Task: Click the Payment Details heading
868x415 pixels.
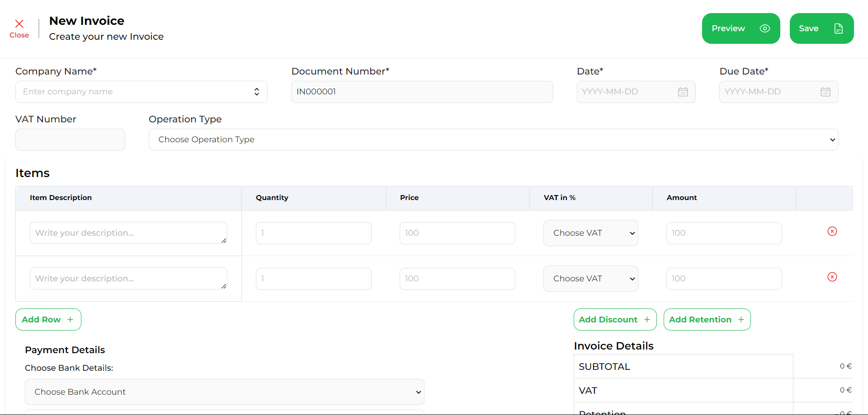Action: [65, 350]
